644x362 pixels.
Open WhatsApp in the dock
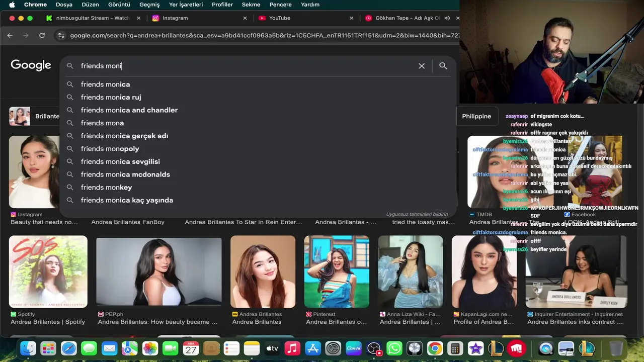(x=394, y=348)
